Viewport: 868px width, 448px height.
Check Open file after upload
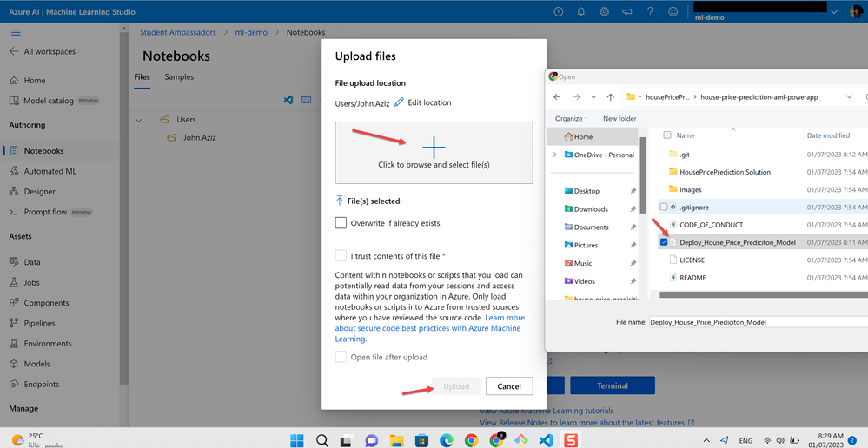pyautogui.click(x=341, y=357)
